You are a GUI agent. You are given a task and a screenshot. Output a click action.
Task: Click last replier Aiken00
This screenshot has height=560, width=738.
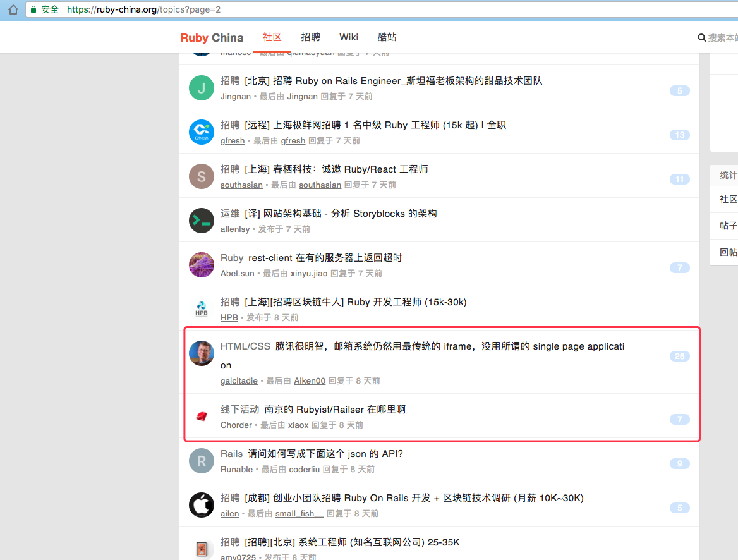click(310, 381)
